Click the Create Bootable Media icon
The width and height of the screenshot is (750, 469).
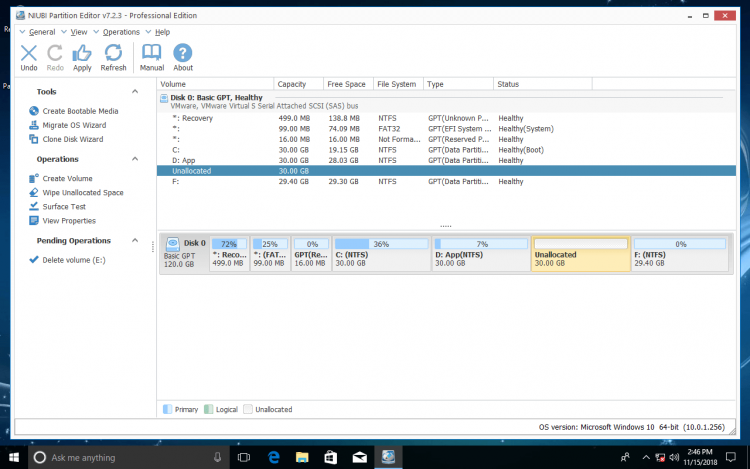point(33,111)
